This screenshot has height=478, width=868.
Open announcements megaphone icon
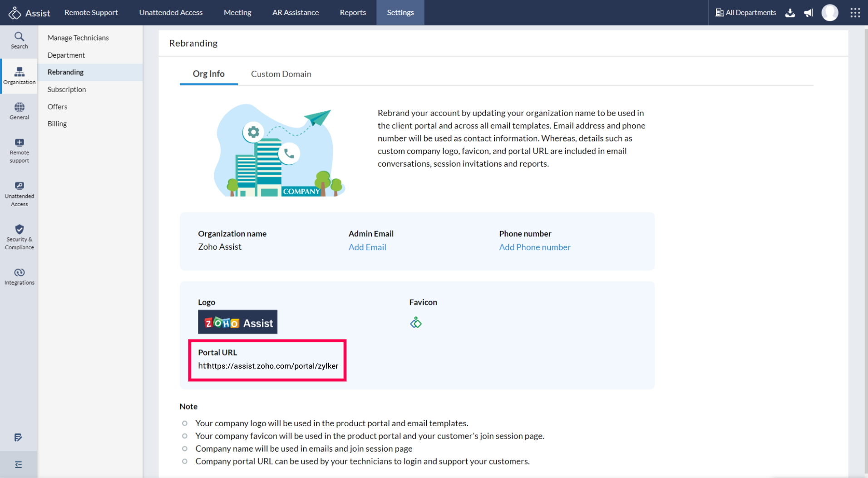[809, 13]
